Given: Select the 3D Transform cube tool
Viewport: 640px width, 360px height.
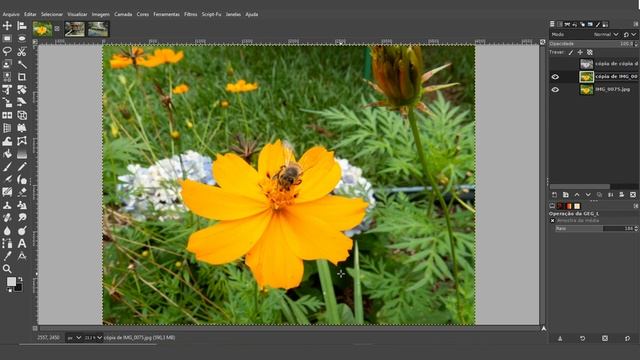Looking at the screenshot, I should 22,116.
